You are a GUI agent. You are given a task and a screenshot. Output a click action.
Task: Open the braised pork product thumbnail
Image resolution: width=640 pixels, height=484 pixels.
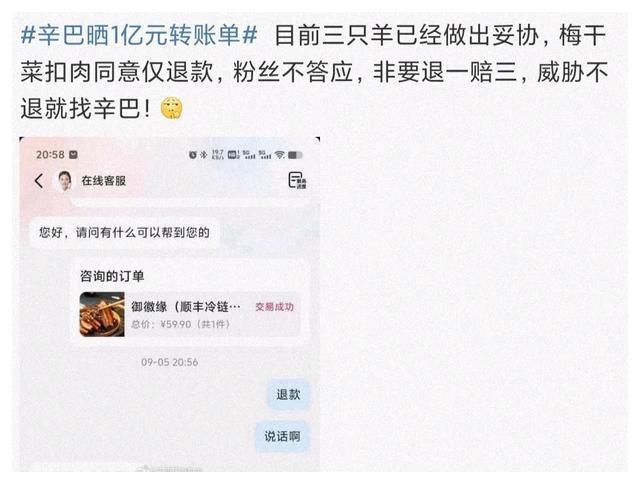(102, 314)
